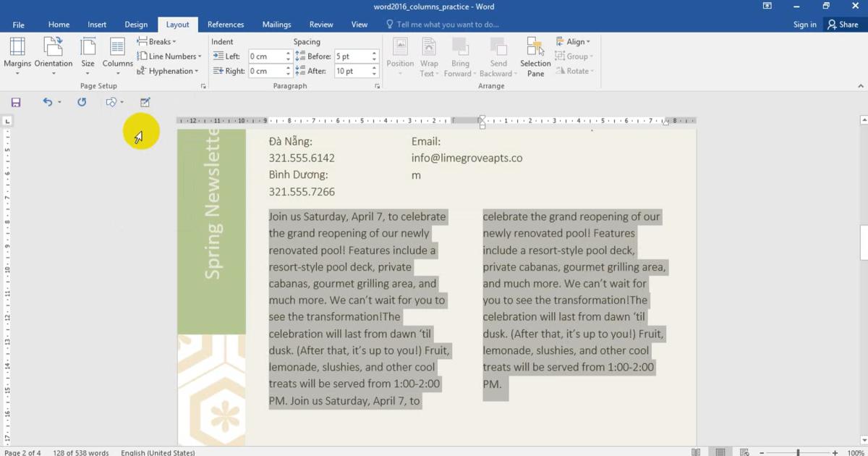This screenshot has height=456, width=868.
Task: Open the Breaks dropdown
Action: pos(157,41)
